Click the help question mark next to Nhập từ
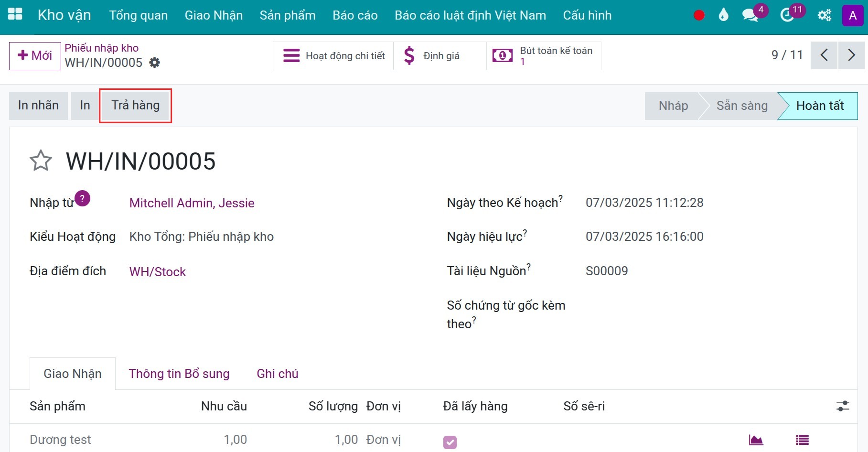Viewport: 868px width, 452px height. [82, 198]
